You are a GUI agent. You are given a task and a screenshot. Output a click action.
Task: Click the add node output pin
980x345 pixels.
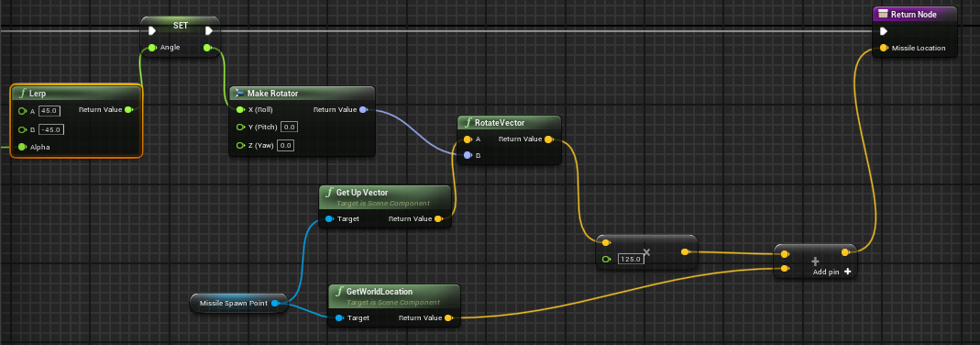(845, 252)
